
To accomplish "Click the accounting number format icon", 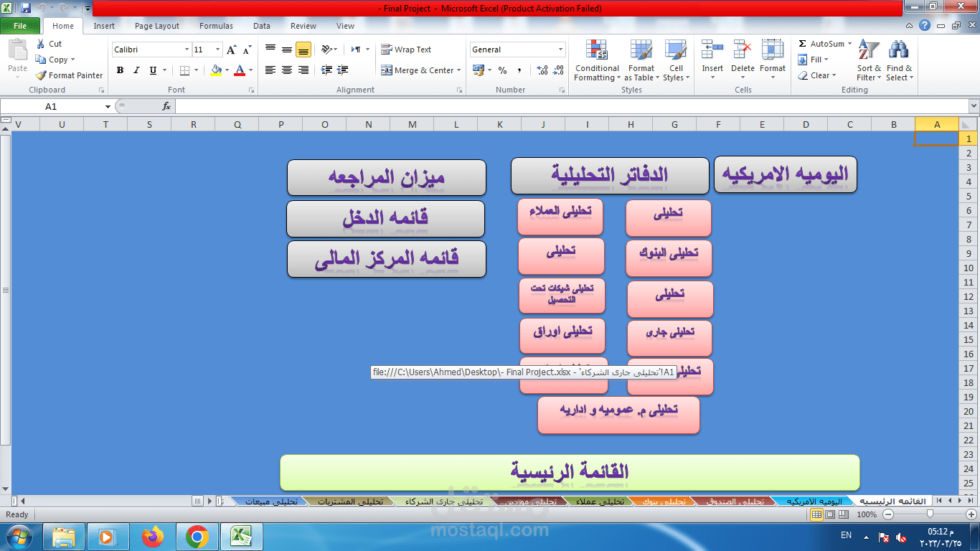I will point(479,70).
